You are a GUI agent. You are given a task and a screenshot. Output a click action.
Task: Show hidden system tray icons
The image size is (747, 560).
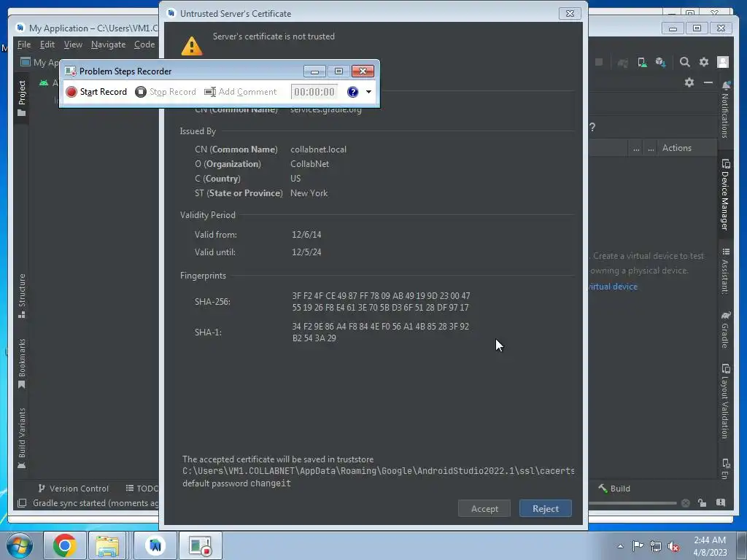pos(620,546)
